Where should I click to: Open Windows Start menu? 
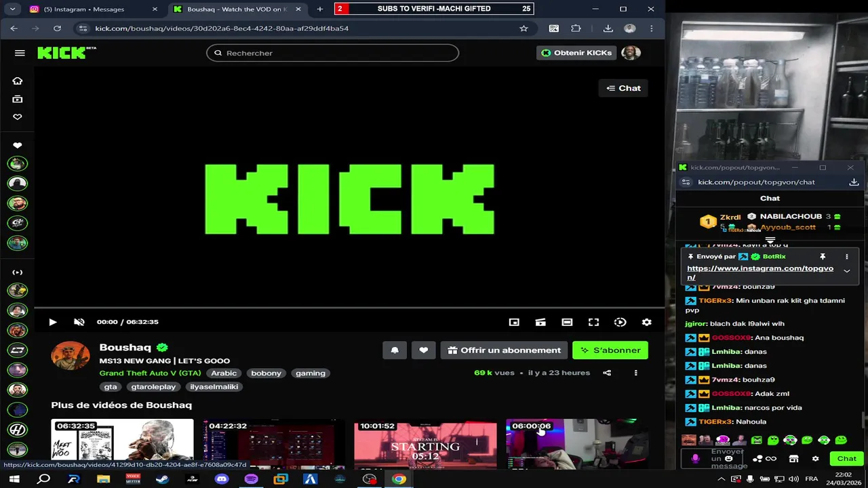14,479
